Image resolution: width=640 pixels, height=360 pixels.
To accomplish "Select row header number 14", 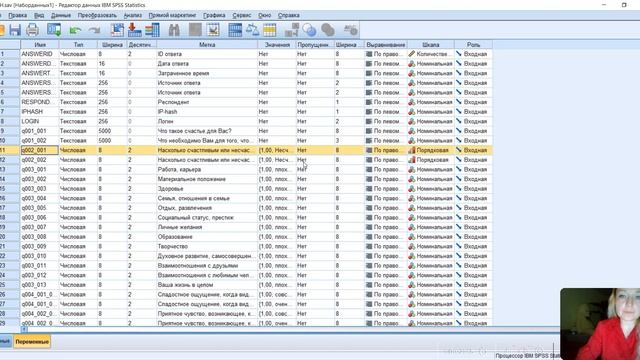I will (x=10, y=179).
